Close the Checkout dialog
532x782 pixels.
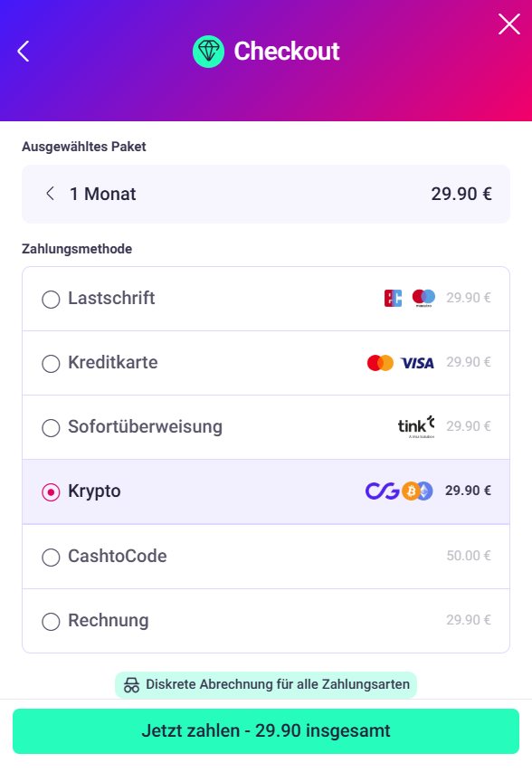coord(509,24)
